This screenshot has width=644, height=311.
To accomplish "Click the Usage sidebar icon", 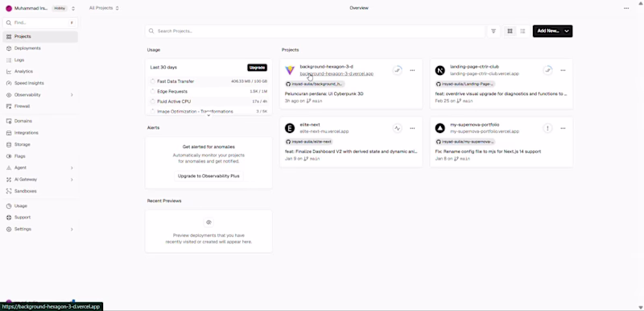I will click(x=9, y=205).
